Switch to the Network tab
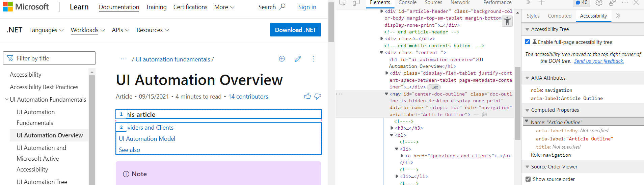This screenshot has width=644, height=185. tap(460, 3)
